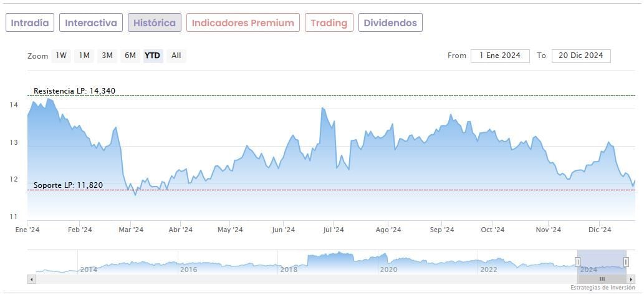Screen dimensions: 644x297
Task: Open the Indicadores Premium tab
Action: (x=243, y=23)
